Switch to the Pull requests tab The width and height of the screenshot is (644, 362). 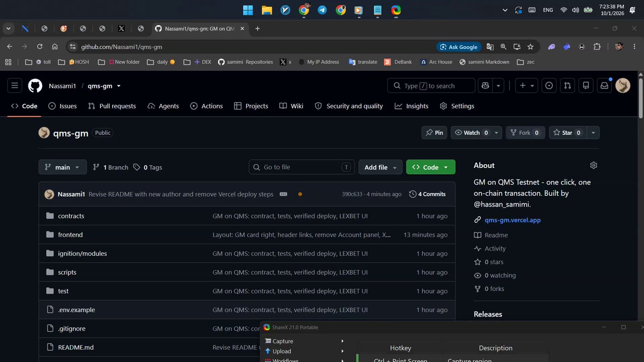click(x=112, y=106)
